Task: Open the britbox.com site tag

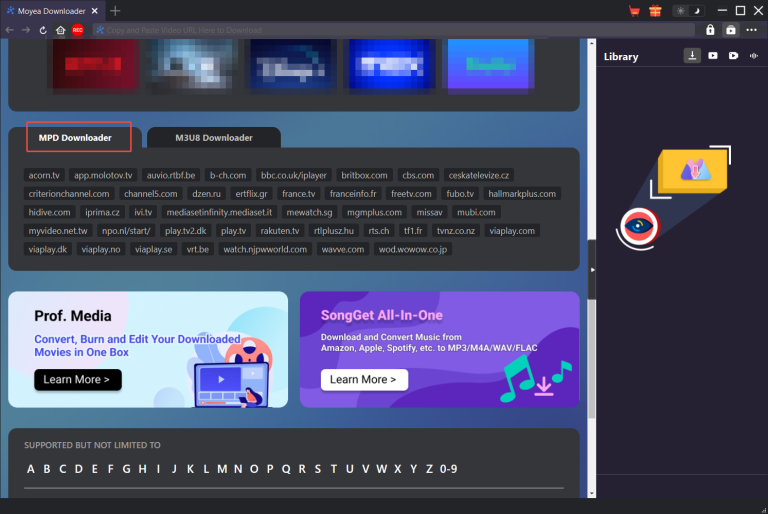Action: [x=364, y=175]
